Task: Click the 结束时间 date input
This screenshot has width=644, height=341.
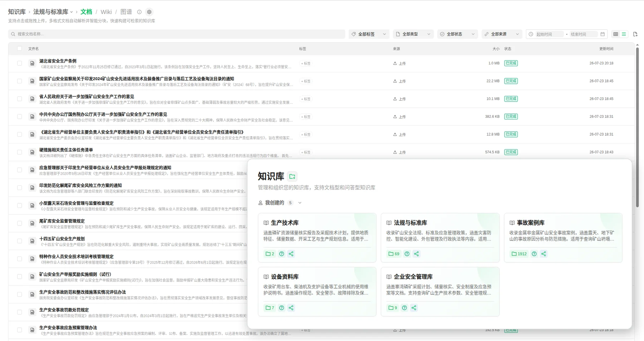Action: pyautogui.click(x=583, y=34)
